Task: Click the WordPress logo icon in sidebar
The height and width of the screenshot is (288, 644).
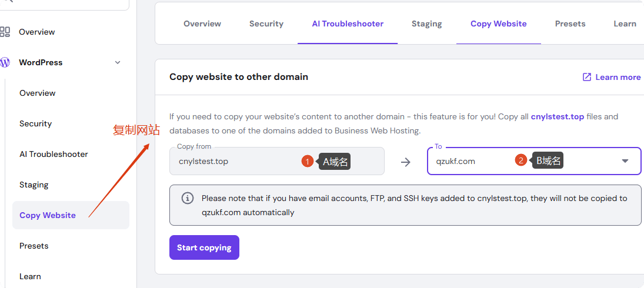Action: point(5,62)
